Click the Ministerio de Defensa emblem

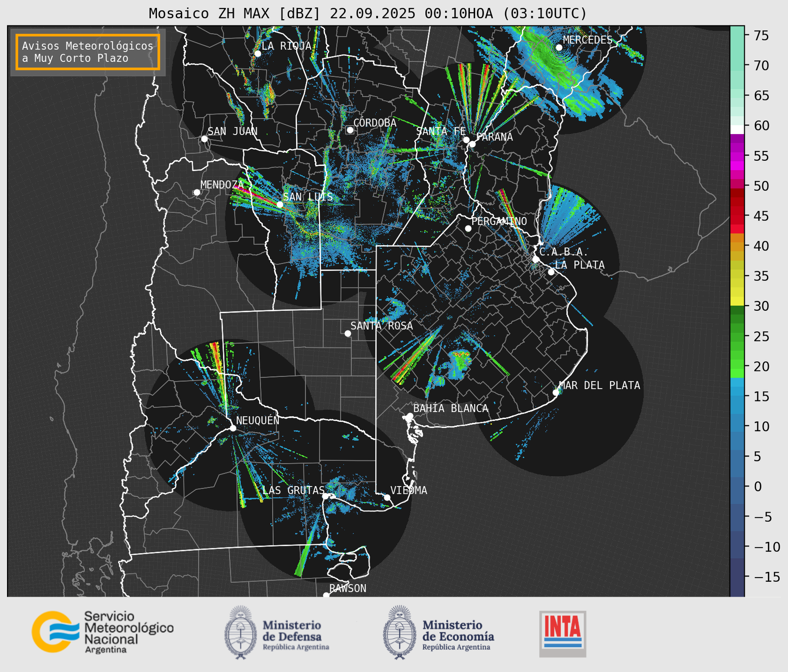pos(241,632)
